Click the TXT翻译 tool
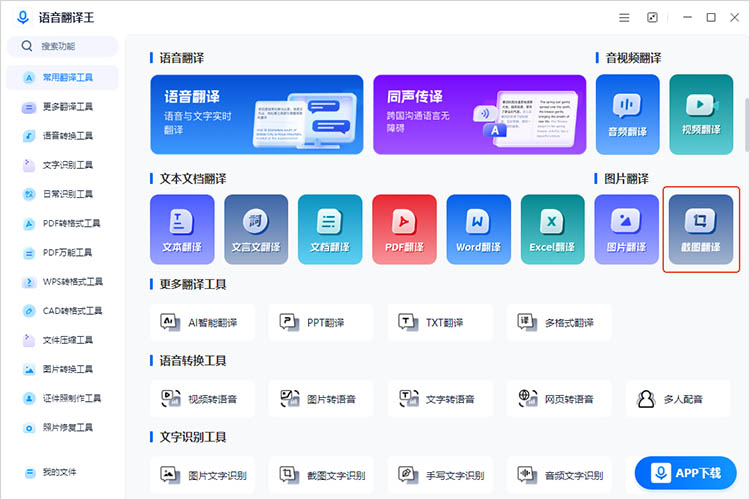The image size is (750, 500). 440,322
